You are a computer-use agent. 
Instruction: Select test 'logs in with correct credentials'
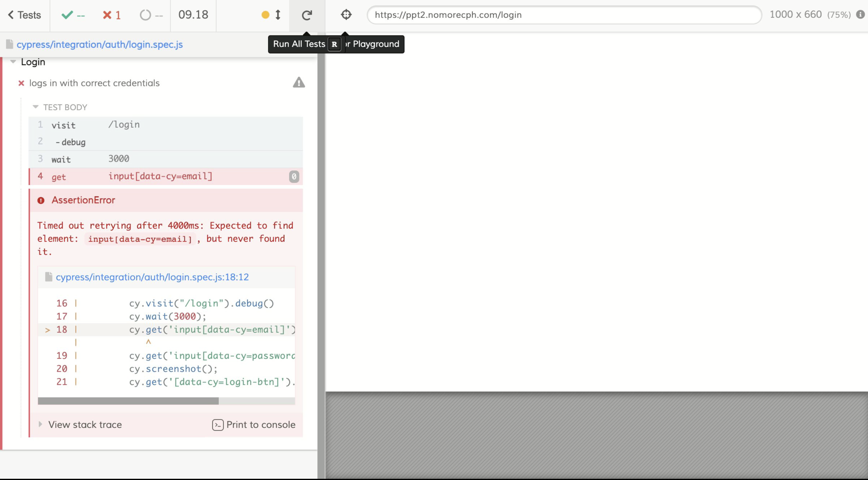94,83
